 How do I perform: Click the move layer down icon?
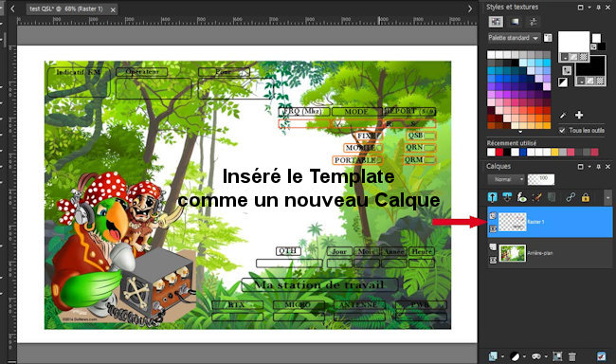coord(507,197)
